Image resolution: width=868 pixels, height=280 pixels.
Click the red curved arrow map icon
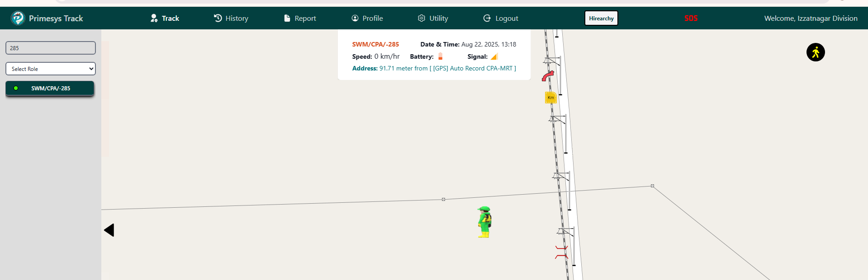[548, 76]
